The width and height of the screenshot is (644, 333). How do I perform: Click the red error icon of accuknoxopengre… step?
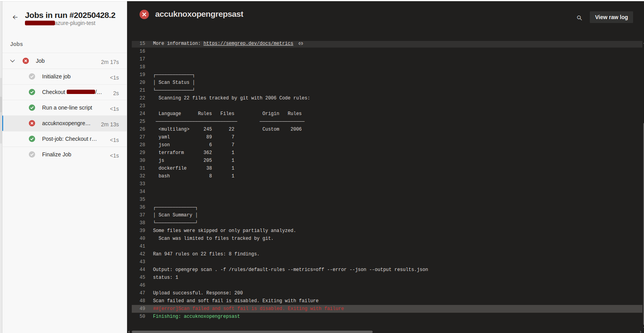pyautogui.click(x=32, y=123)
